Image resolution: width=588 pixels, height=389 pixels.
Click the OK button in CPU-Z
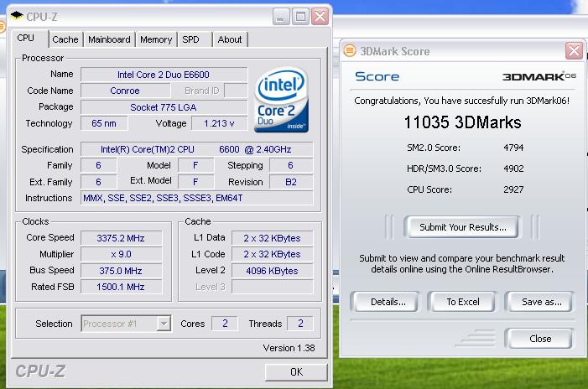pyautogui.click(x=296, y=371)
